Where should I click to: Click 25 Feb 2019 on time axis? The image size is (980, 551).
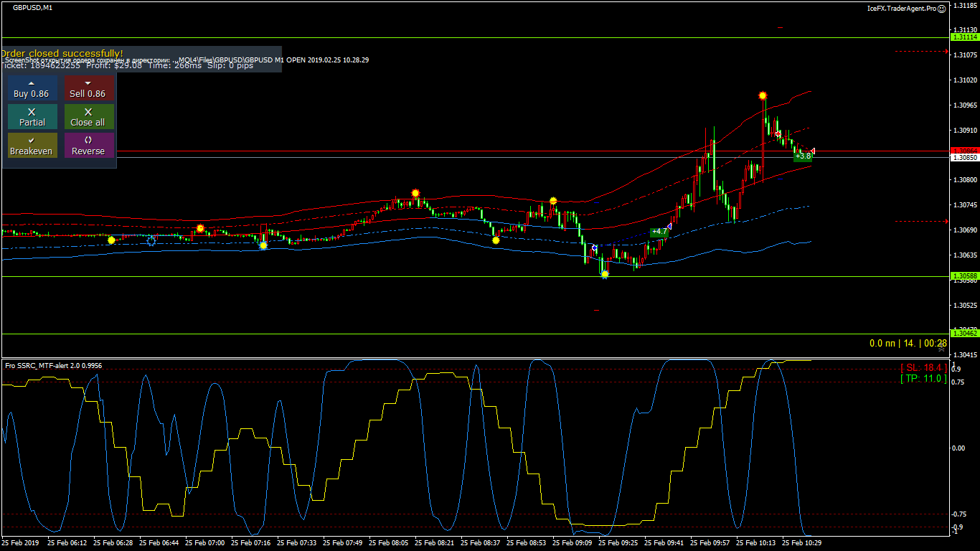pyautogui.click(x=21, y=543)
